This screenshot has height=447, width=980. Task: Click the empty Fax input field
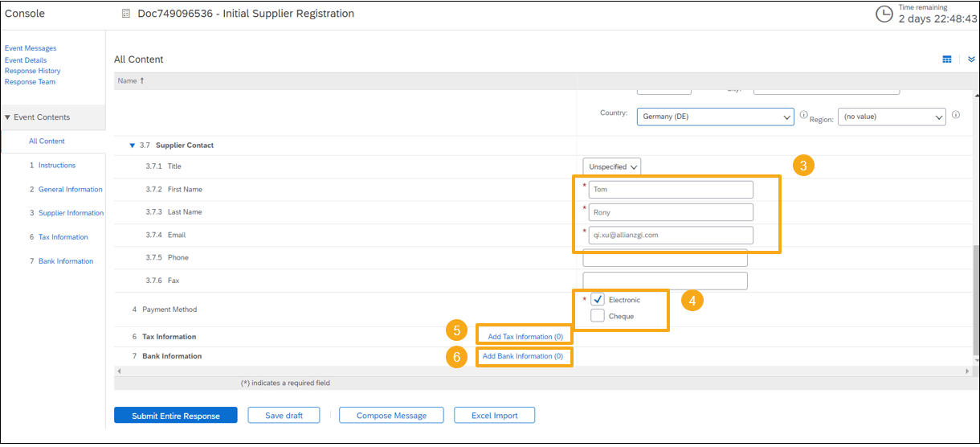pyautogui.click(x=665, y=281)
